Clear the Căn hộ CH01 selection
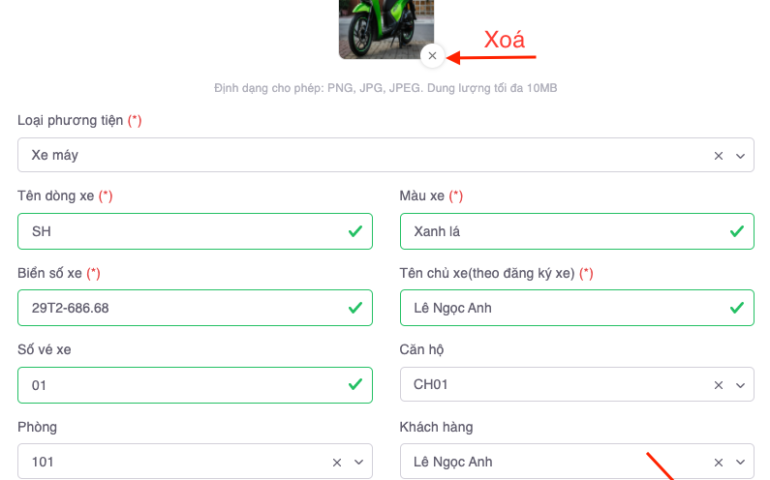The image size is (770, 480). point(718,385)
